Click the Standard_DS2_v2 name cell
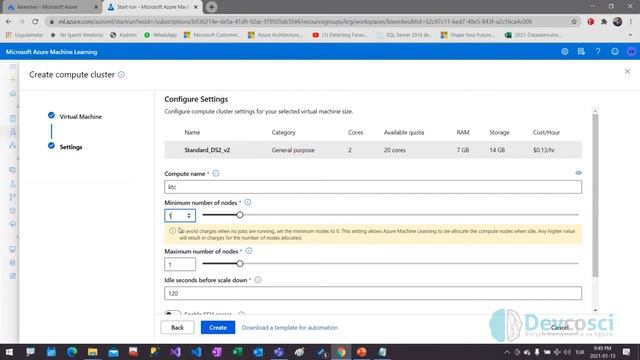 (x=207, y=150)
